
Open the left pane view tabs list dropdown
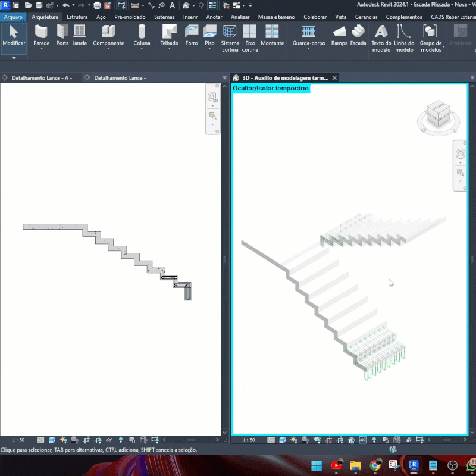[225, 78]
